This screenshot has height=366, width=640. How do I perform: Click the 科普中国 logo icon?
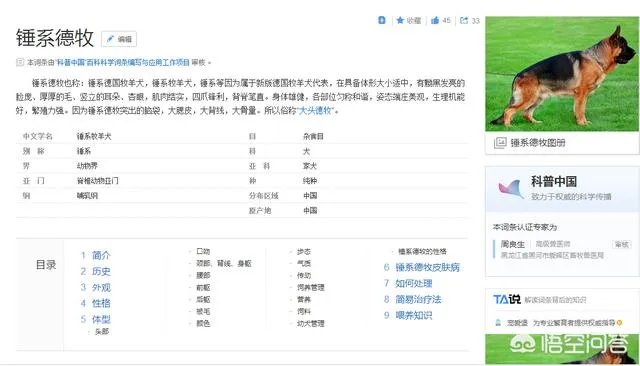[511, 189]
